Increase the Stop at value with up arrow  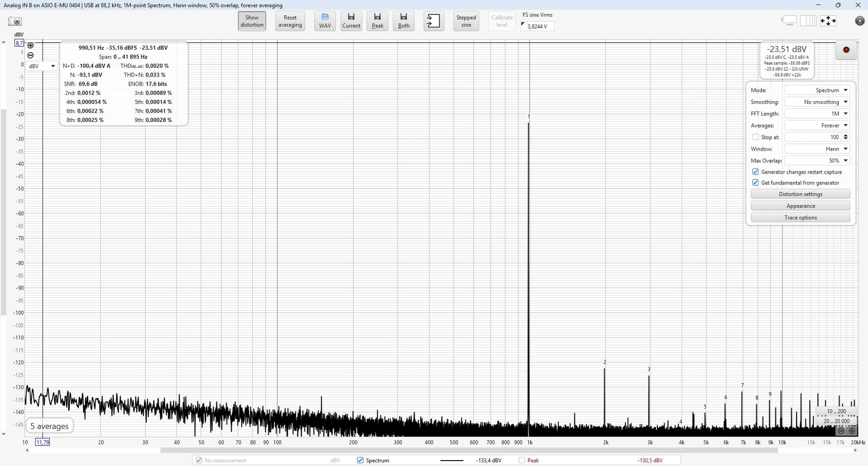point(846,135)
